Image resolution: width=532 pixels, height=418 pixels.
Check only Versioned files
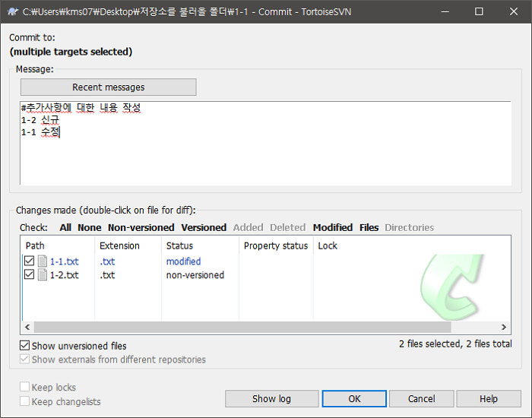point(204,227)
